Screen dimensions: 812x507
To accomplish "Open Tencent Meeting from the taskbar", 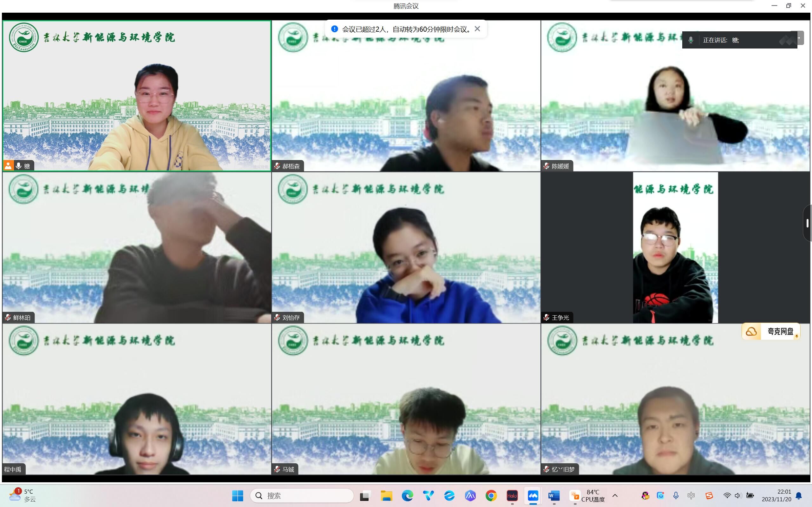I will (x=533, y=496).
